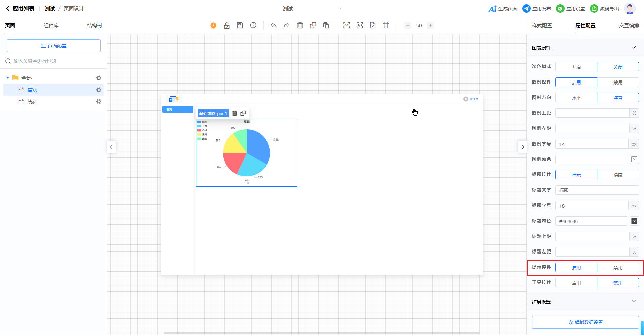Collapse the 图表属性 section
644x335 pixels.
[x=633, y=48]
